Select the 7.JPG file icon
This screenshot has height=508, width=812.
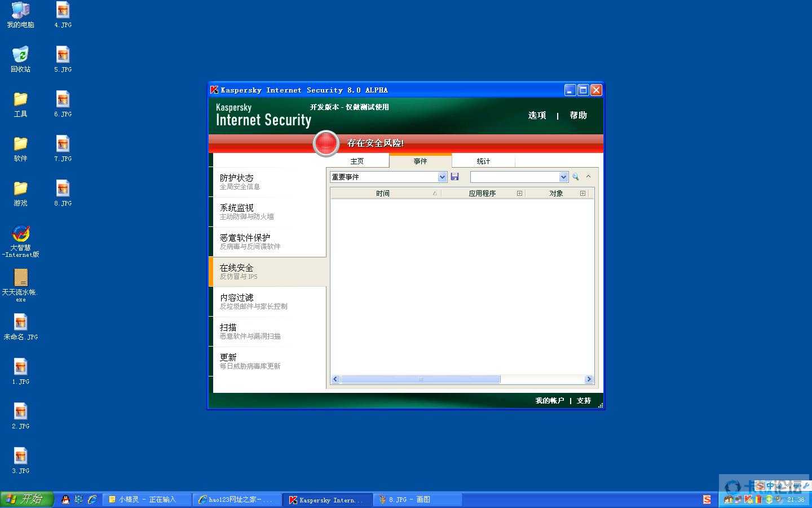click(x=63, y=148)
